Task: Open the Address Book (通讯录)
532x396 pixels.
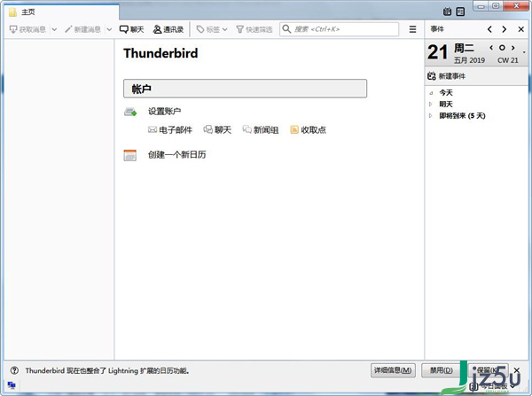Action: [x=168, y=29]
